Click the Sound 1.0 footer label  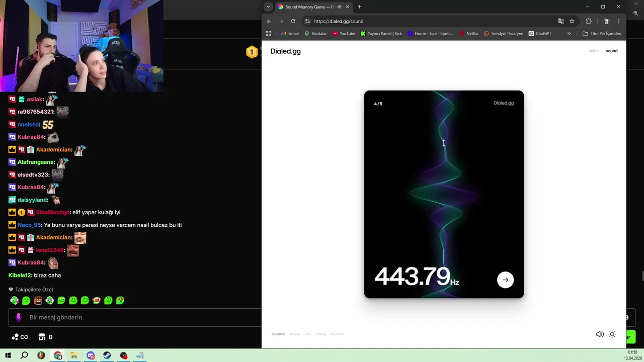pyautogui.click(x=278, y=334)
